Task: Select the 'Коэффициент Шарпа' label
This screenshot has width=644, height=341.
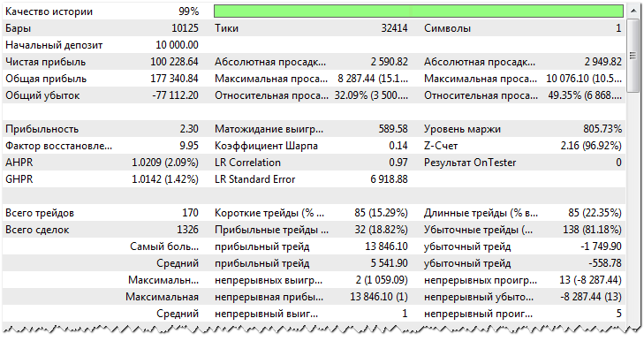Action: [266, 146]
